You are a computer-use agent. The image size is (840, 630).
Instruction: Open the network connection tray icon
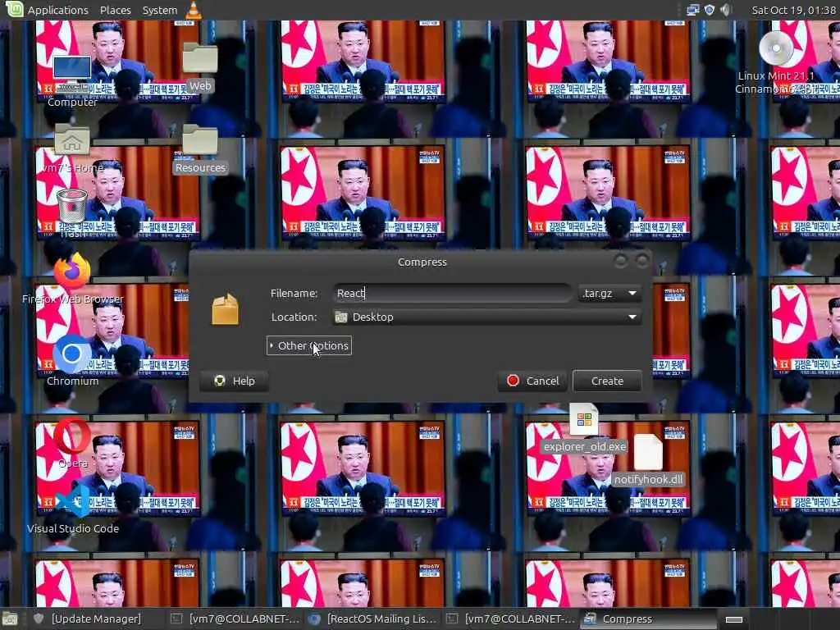(692, 10)
